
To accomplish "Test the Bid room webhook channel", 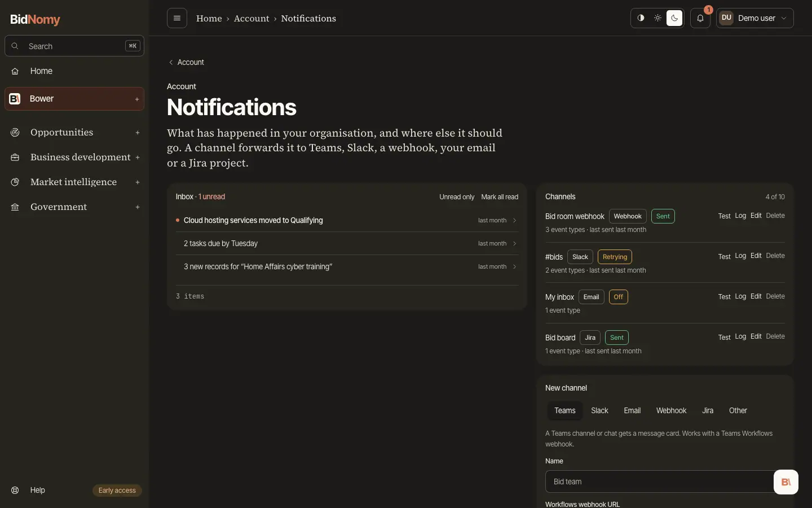I will pyautogui.click(x=724, y=216).
